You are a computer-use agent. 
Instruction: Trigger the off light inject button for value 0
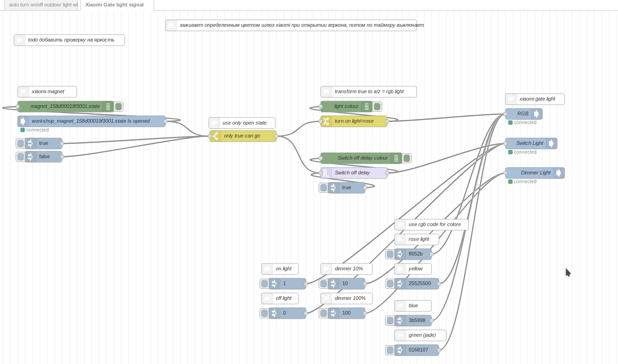pos(264,313)
